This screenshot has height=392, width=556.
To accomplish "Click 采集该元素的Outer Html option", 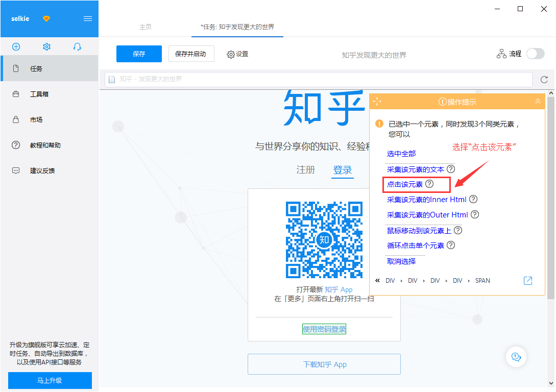I will coord(427,215).
